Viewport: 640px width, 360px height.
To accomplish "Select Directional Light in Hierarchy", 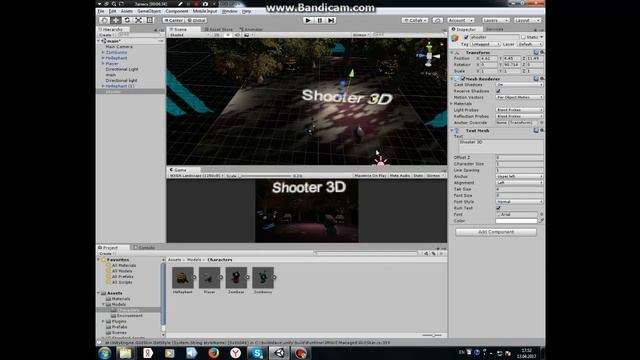I will [x=122, y=69].
